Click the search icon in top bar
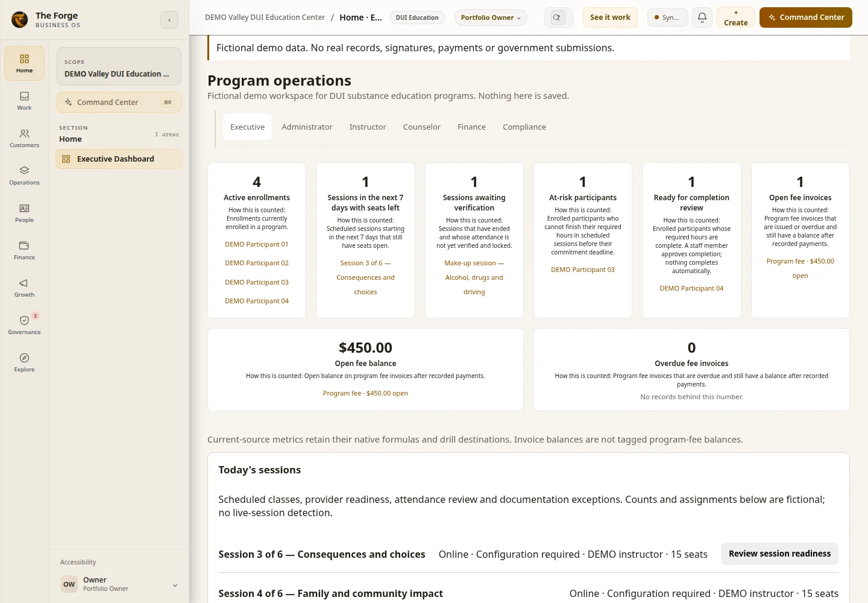Screen dimensions: 868x603 (558, 17)
